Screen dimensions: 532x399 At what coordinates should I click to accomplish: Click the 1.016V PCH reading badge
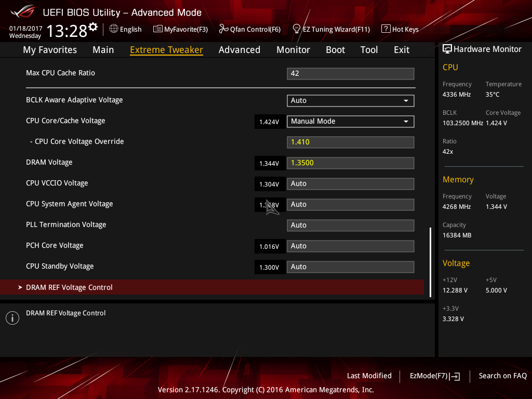(270, 247)
